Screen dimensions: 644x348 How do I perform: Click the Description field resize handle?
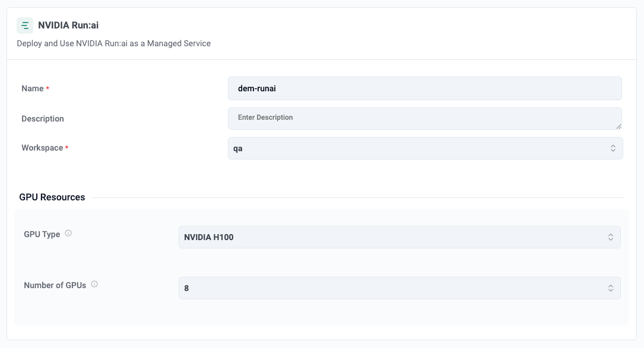pyautogui.click(x=618, y=126)
